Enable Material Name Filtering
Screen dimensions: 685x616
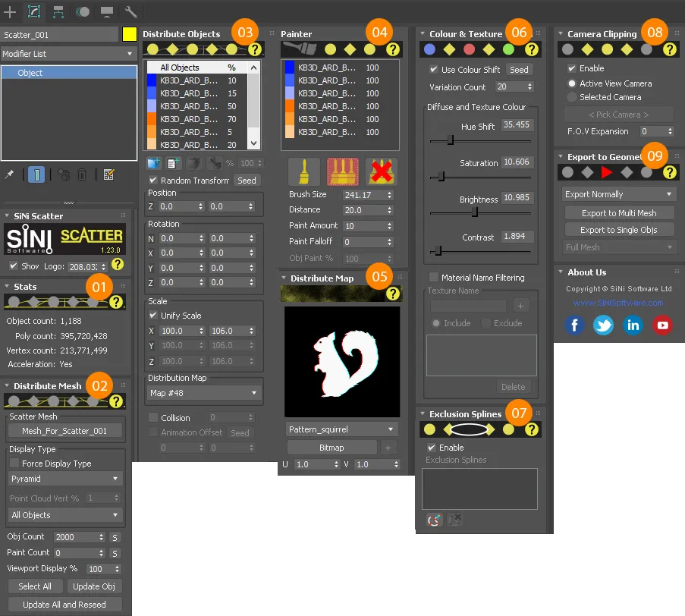tap(435, 278)
